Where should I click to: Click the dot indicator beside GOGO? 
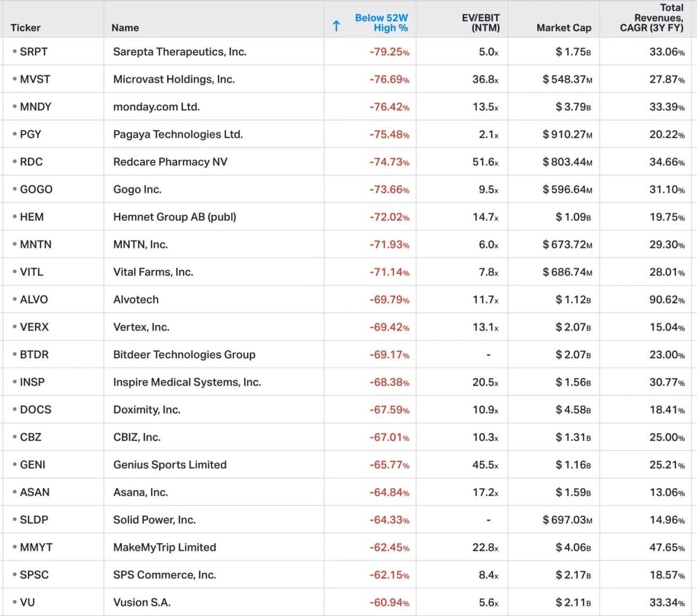(15, 189)
